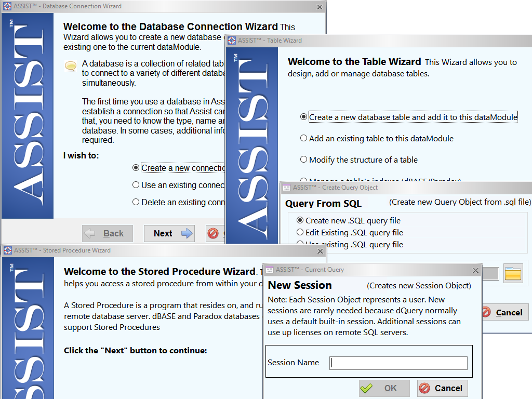This screenshot has height=399, width=532.
Task: Click 'Welcome to the Stored Procedure Wizard' heading
Action: point(160,271)
